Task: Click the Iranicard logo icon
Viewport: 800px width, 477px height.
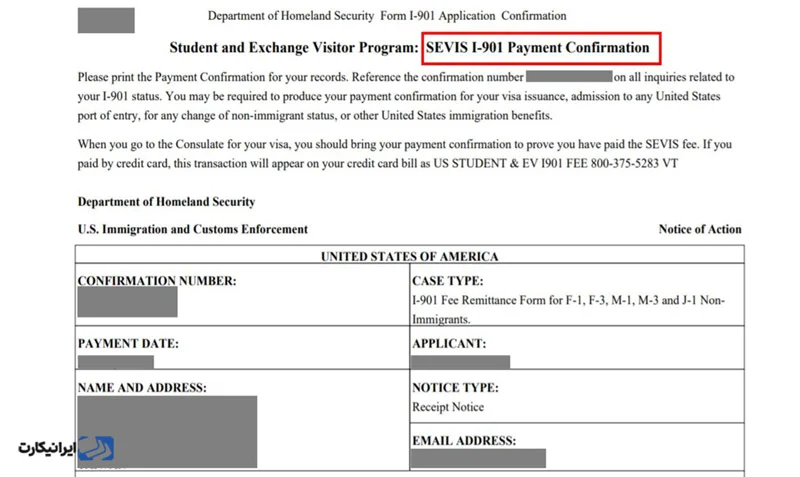Action: [x=98, y=448]
